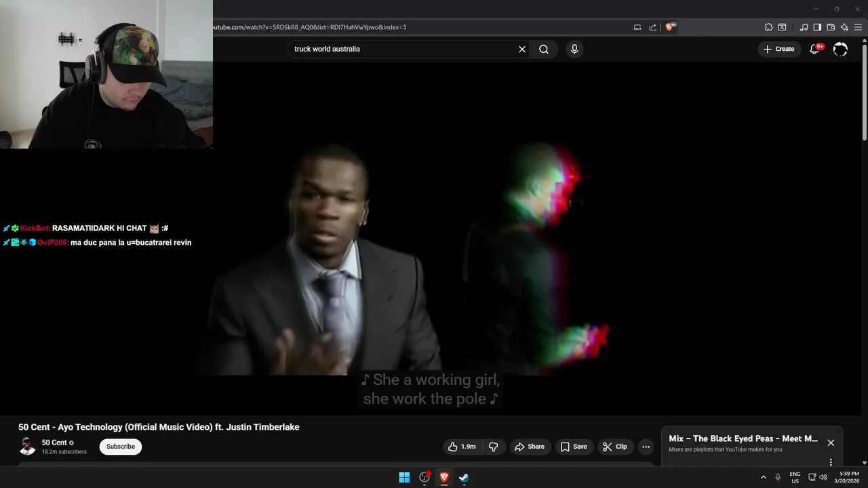Click the Clip scissors button
Screen dimensions: 868x488
tap(616, 447)
